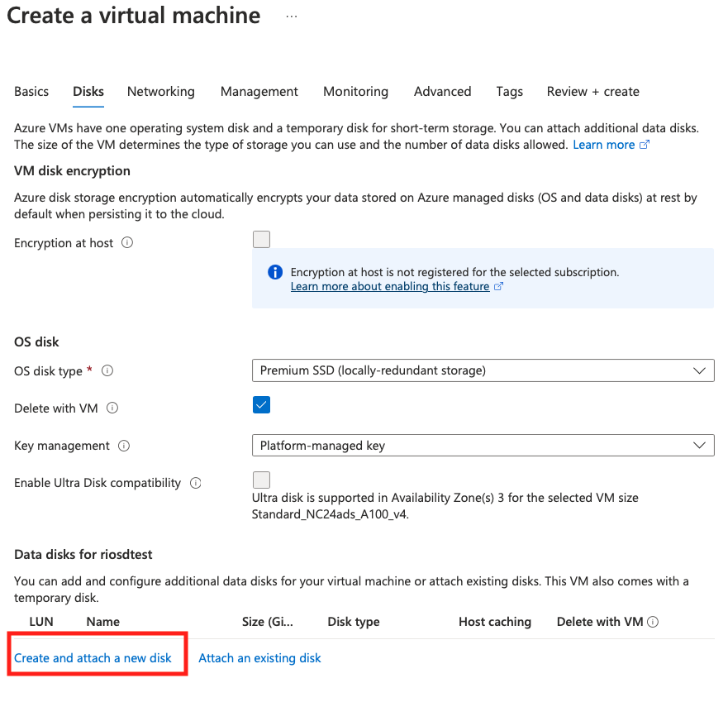This screenshot has height=702, width=728.
Task: Click Create and attach a new disk
Action: [x=93, y=658]
